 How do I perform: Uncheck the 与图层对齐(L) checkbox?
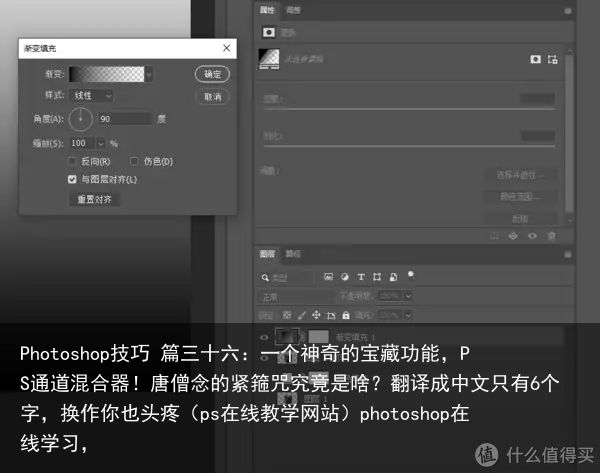[72, 179]
